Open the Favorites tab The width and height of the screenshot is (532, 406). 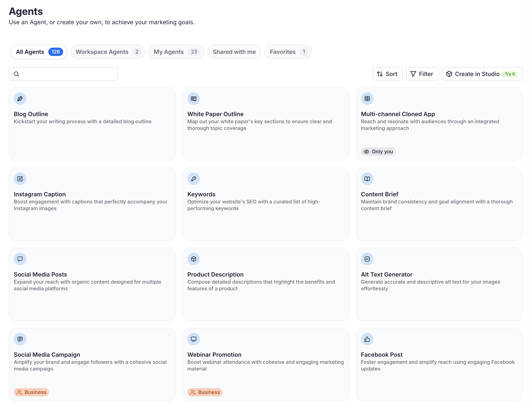point(288,52)
